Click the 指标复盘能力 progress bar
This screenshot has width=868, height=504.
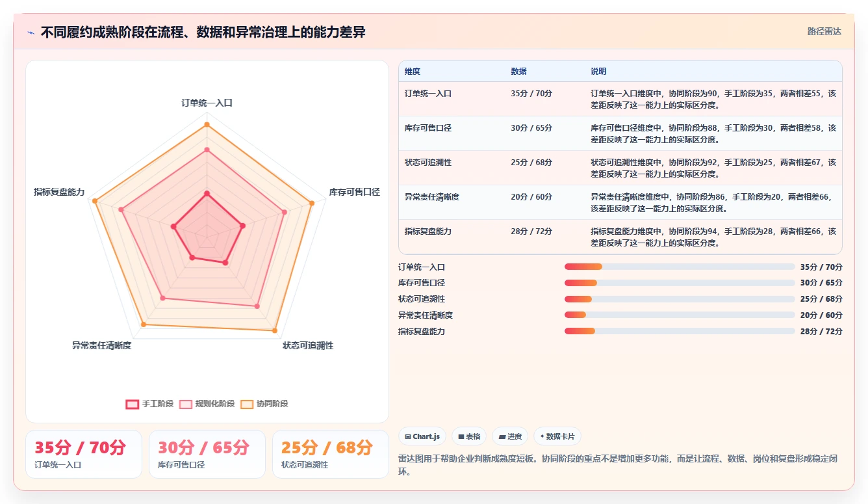click(680, 331)
